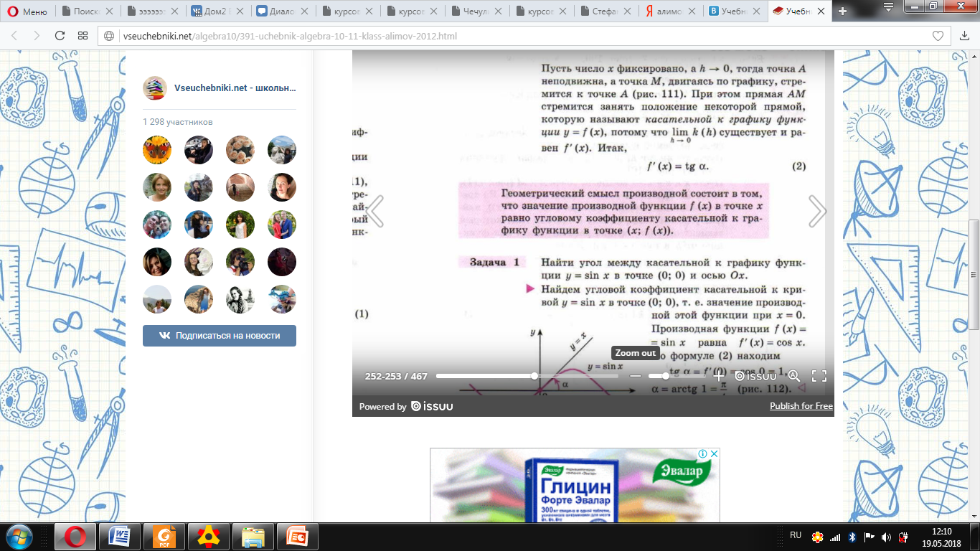Open the Publish for Free link
Image resolution: width=980 pixels, height=551 pixels.
(x=801, y=406)
